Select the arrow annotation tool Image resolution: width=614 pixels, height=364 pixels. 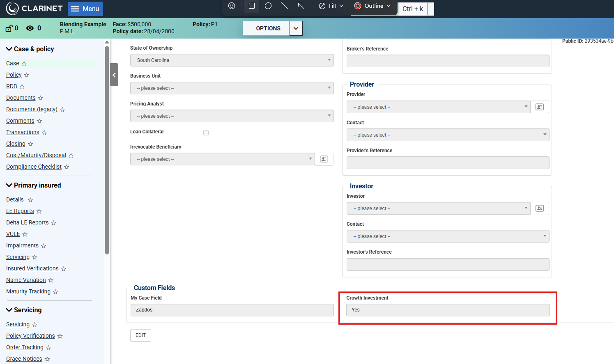301,6
